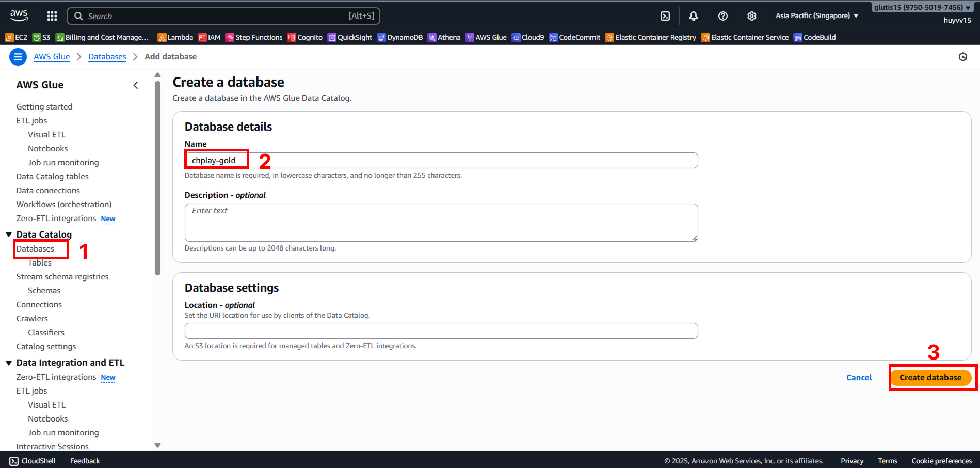Open the Lambda bookmark shortcut
Viewport: 980px width, 468px height.
coord(175,37)
